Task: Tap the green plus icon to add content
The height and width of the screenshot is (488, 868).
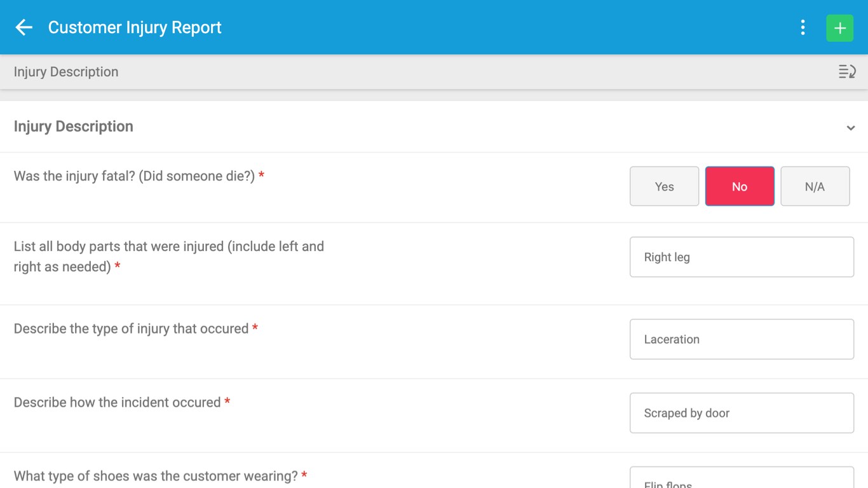Action: pyautogui.click(x=839, y=27)
